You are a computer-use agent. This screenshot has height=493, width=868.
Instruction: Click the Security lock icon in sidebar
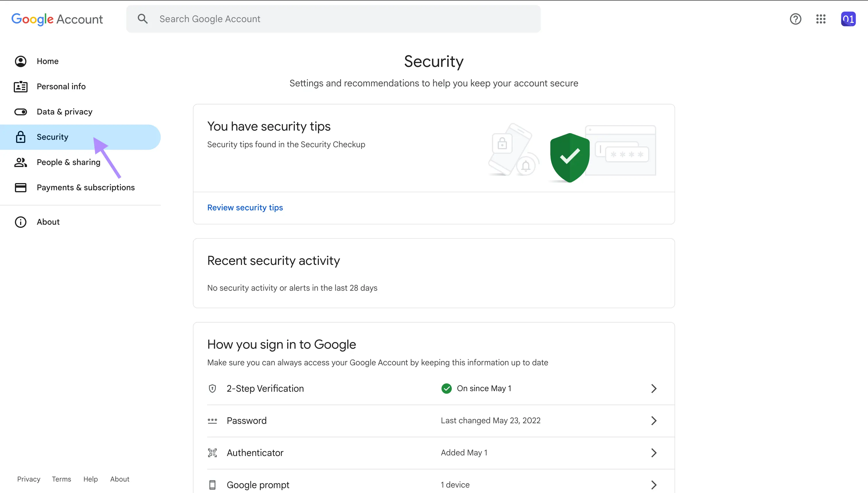point(21,137)
